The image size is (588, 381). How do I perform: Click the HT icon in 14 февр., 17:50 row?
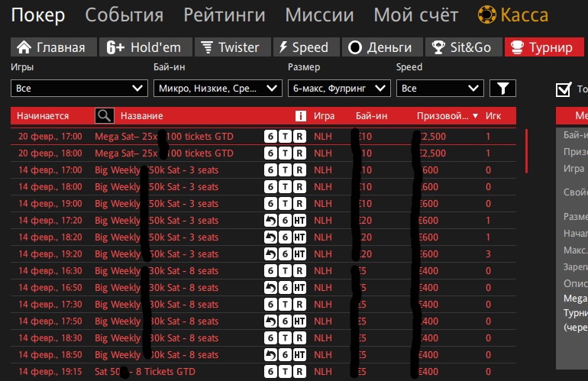[299, 321]
